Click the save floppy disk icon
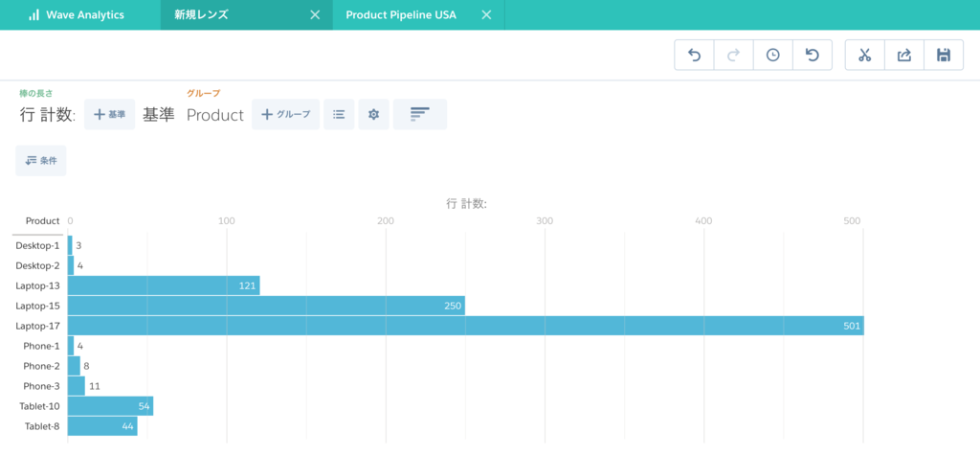Viewport: 980px width, 455px height. click(944, 55)
